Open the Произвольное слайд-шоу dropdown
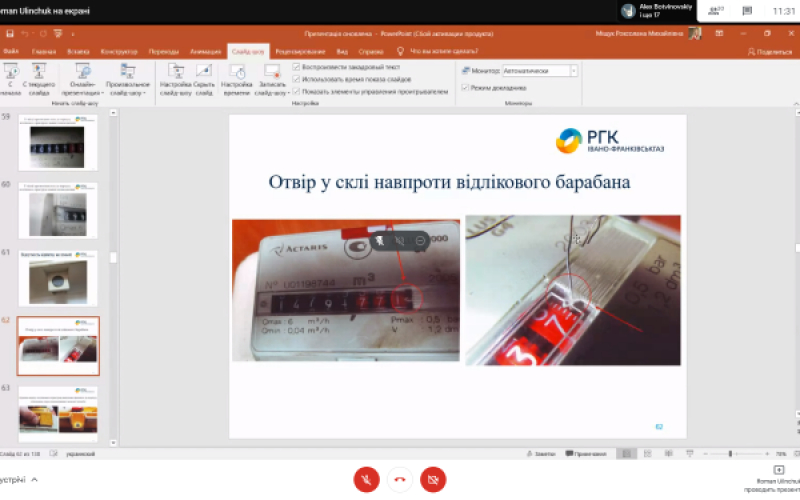Image resolution: width=800 pixels, height=500 pixels. 128,79
